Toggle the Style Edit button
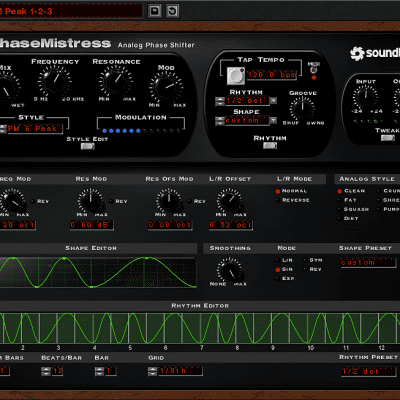400x400 pixels. pyautogui.click(x=87, y=146)
